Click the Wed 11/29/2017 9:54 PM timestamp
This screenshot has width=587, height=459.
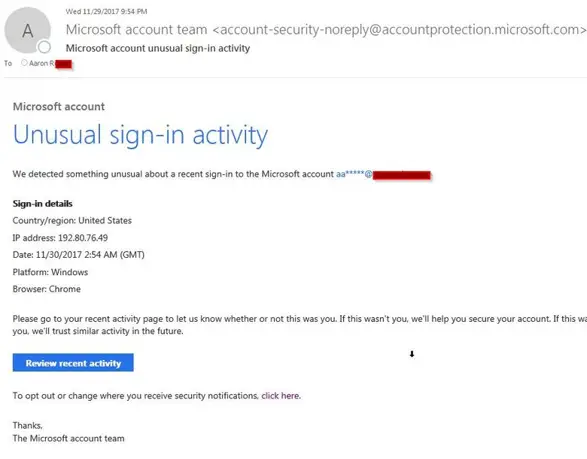106,12
